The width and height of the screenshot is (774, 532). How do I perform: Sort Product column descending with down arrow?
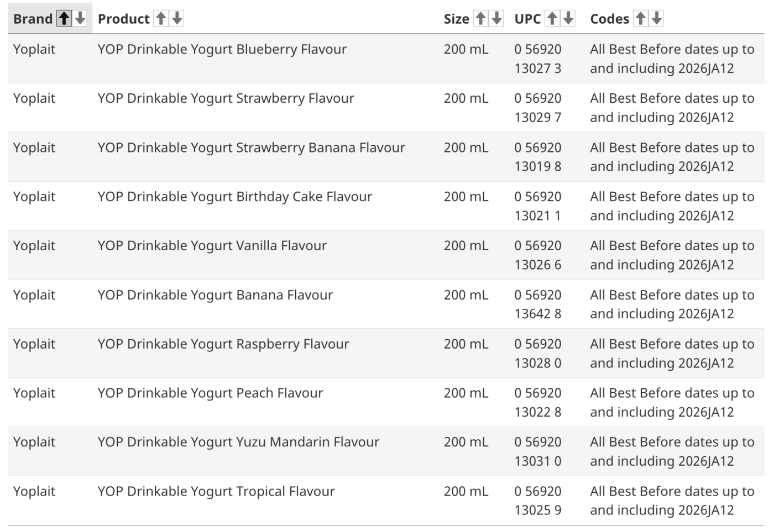(176, 18)
